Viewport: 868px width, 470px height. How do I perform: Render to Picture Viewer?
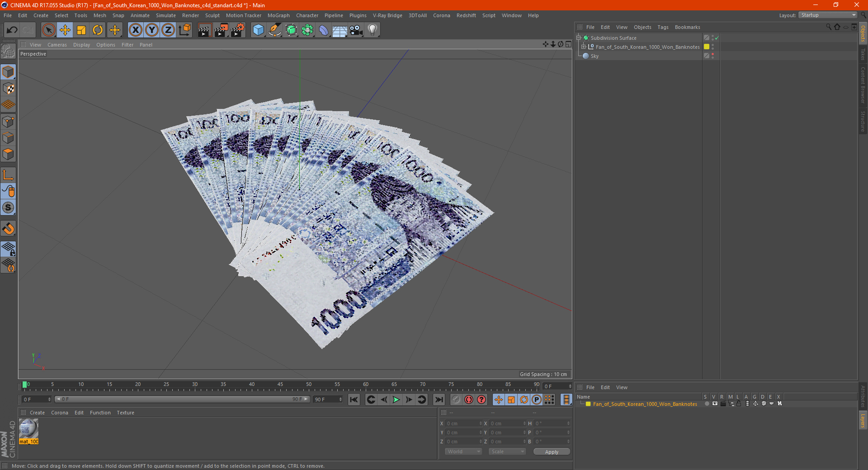221,30
